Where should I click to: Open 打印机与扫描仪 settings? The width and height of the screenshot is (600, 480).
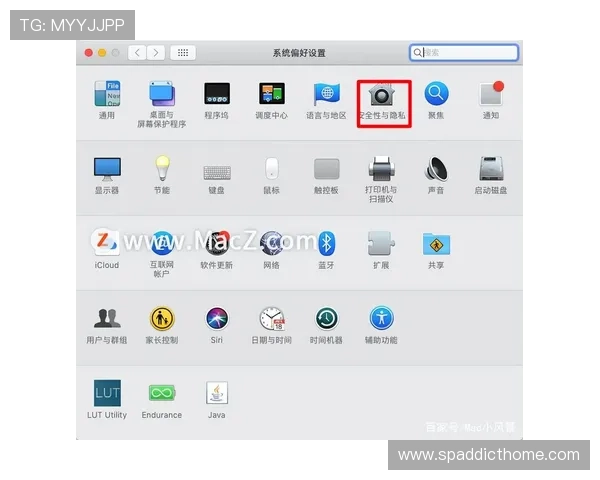(381, 169)
